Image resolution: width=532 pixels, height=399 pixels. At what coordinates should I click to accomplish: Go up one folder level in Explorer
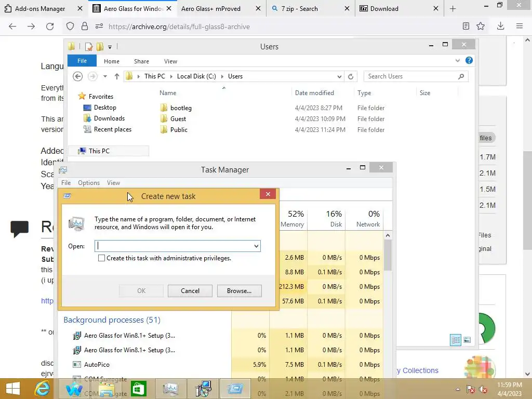coord(117,76)
